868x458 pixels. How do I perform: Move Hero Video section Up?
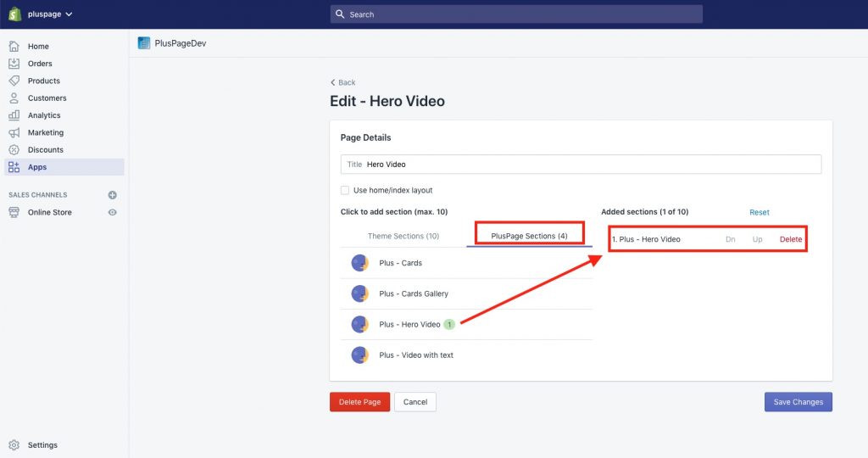point(757,239)
